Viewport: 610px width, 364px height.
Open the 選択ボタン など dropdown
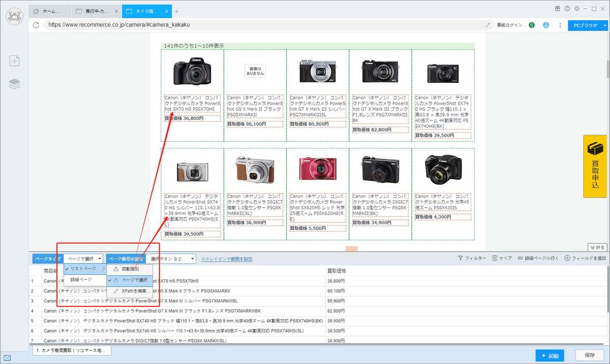tap(171, 259)
